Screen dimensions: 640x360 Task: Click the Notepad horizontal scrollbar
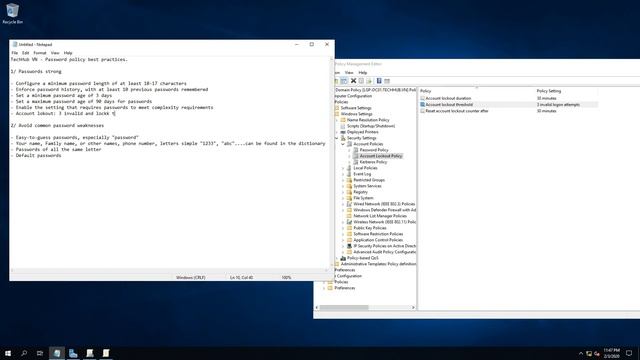tap(169, 270)
